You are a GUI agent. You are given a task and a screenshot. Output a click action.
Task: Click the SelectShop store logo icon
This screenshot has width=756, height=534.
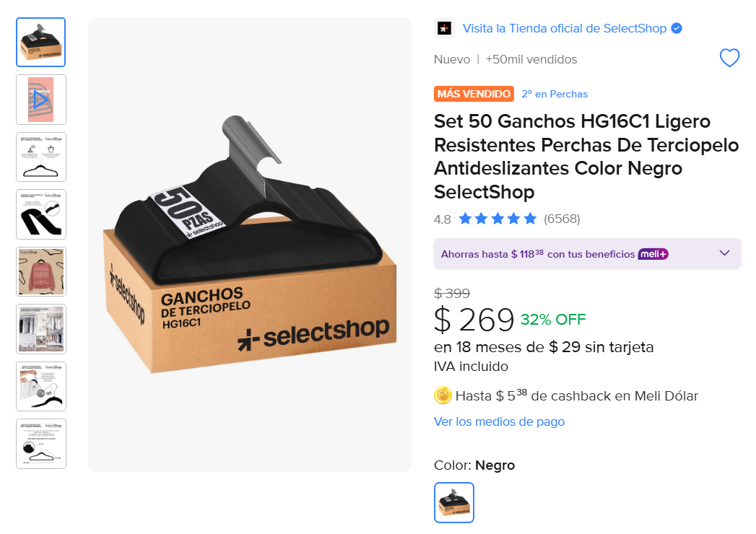pyautogui.click(x=444, y=29)
